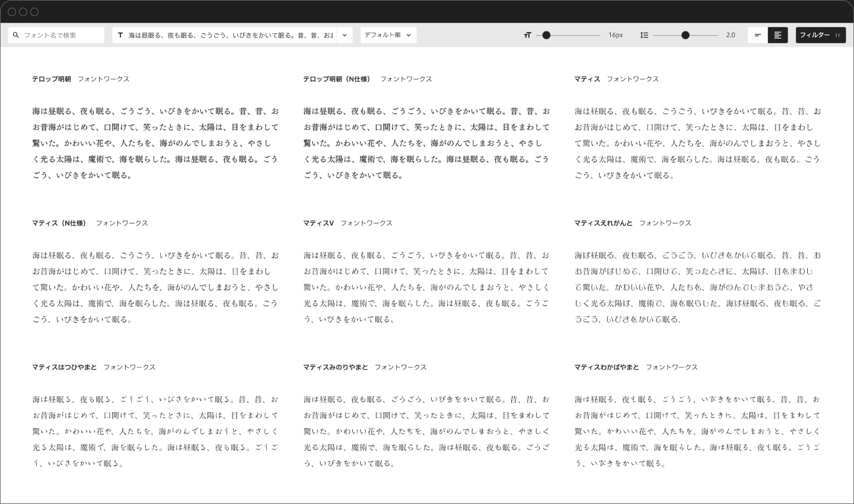Switch to single-line preview mode

pyautogui.click(x=758, y=35)
